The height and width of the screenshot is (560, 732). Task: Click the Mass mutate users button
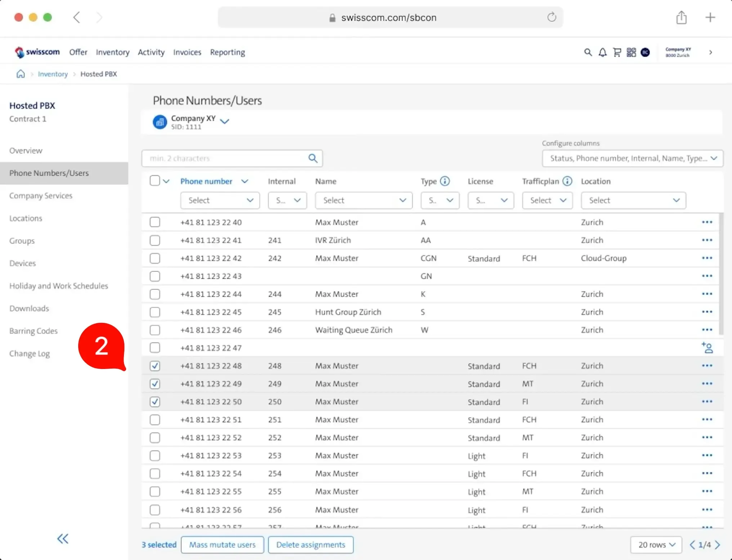222,545
